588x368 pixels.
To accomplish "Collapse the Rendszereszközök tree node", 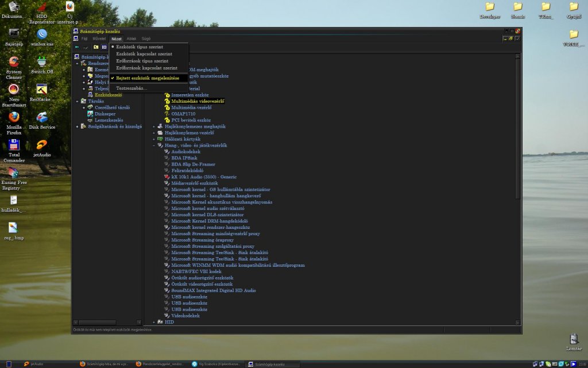I will (78, 63).
